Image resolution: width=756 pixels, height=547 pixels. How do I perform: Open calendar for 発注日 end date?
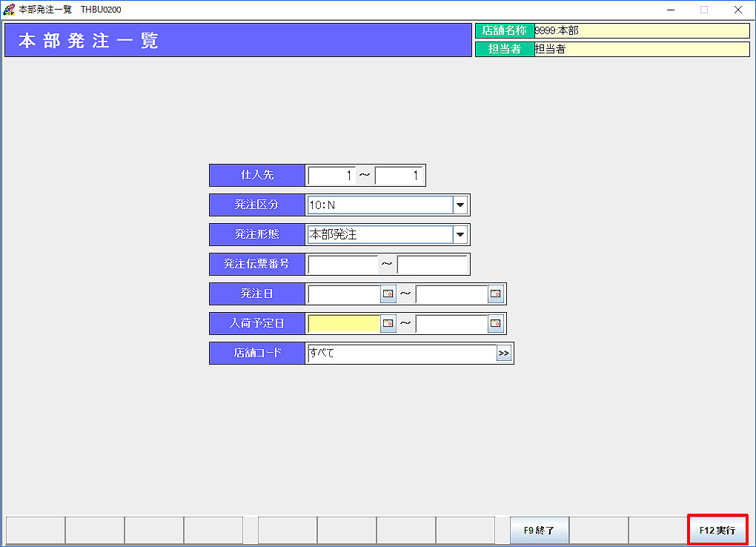point(496,294)
